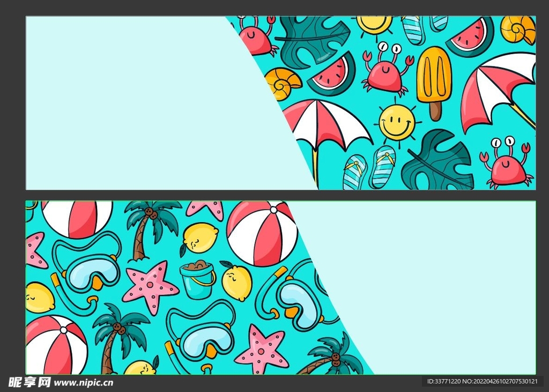Select the smiling yellow sun face
The height and width of the screenshot is (392, 549).
[397, 122]
